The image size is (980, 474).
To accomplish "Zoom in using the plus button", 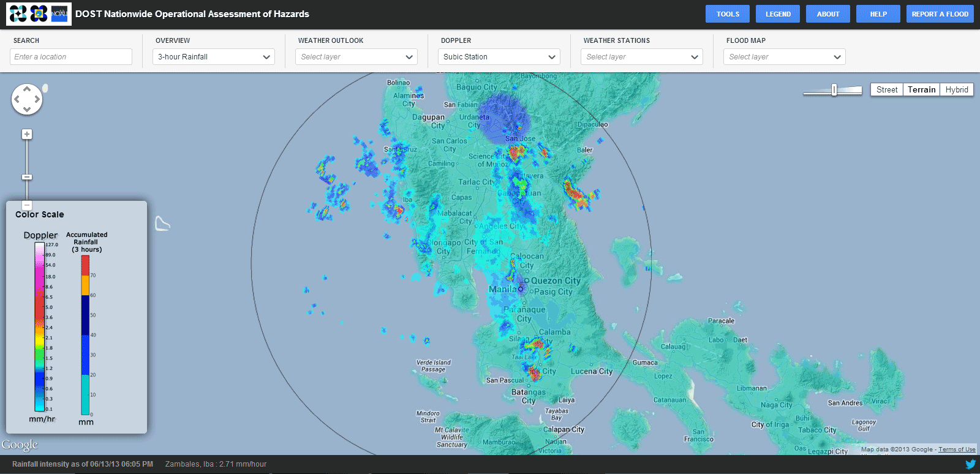I will tap(27, 134).
